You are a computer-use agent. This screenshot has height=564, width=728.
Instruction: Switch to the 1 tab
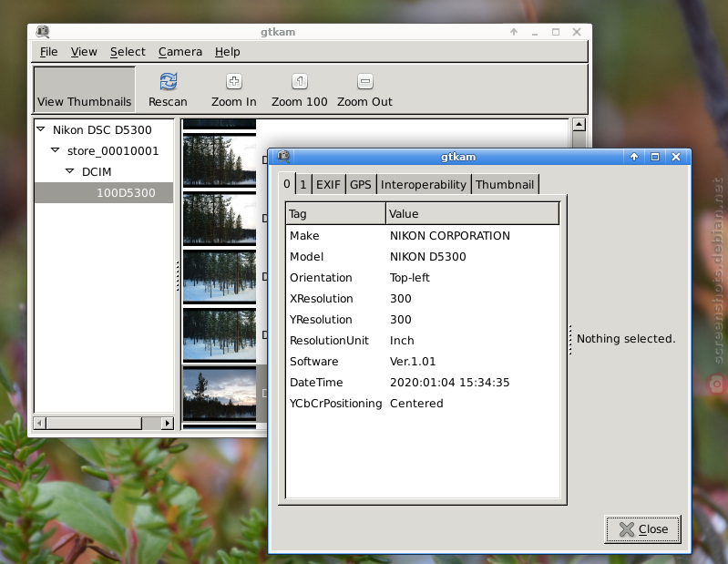click(303, 185)
